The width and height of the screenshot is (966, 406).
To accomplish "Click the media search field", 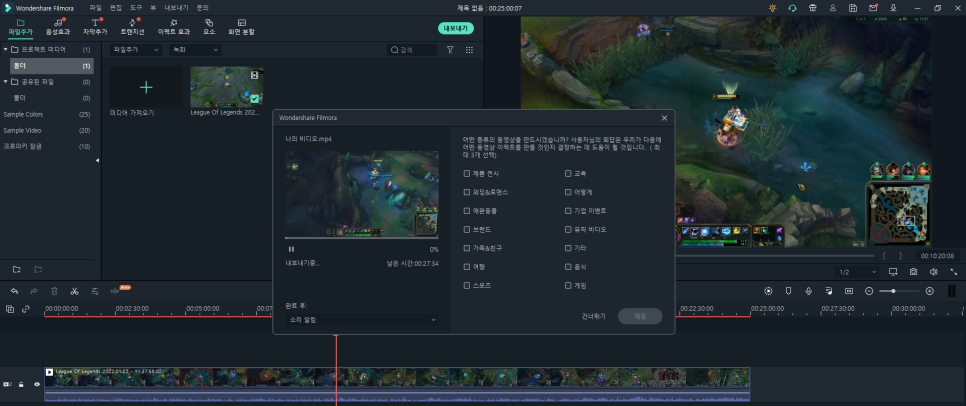I will coord(413,50).
